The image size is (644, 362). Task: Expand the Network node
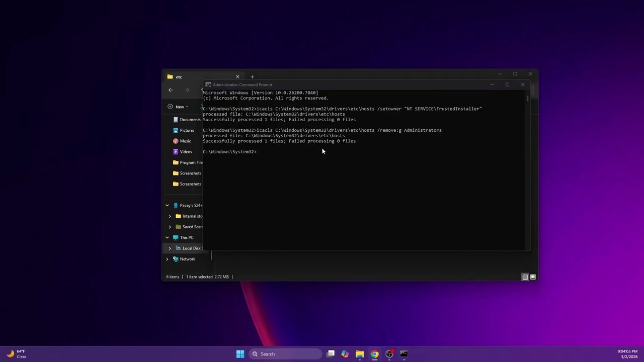click(167, 259)
